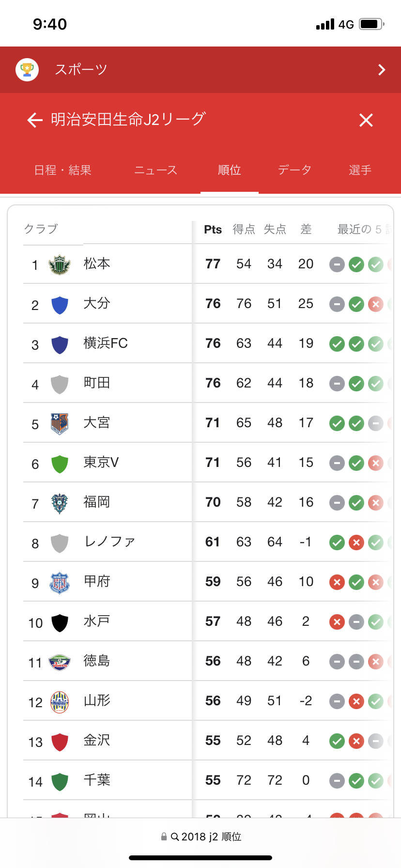Switch to the ニュース tab

156,170
